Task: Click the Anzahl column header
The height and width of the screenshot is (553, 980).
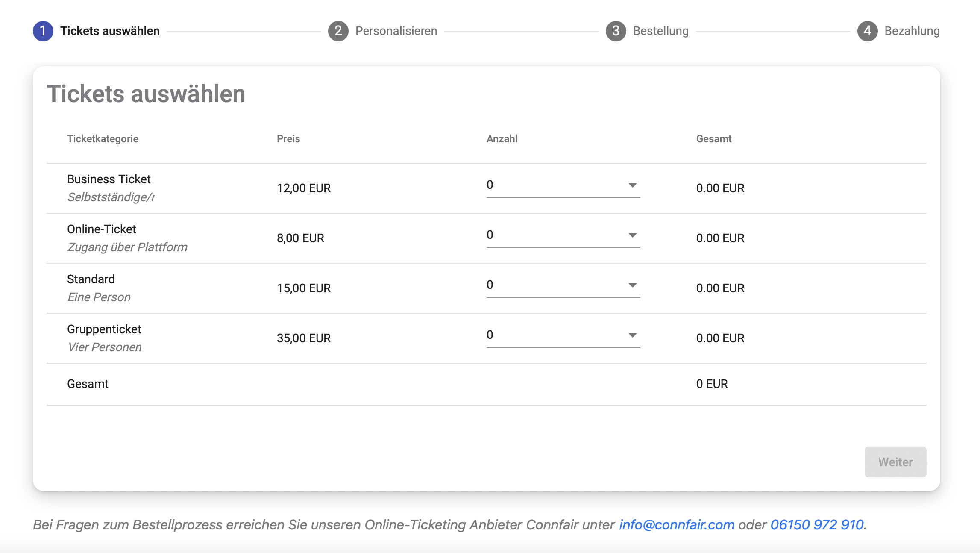Action: pyautogui.click(x=502, y=139)
